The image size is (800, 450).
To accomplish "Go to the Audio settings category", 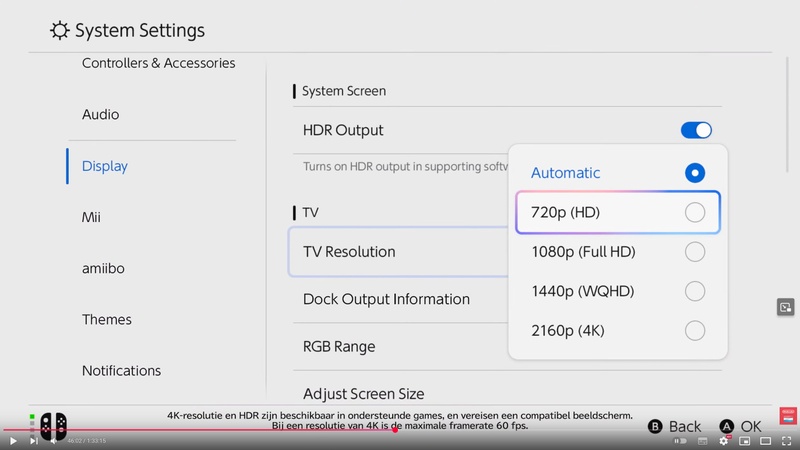I will 101,114.
